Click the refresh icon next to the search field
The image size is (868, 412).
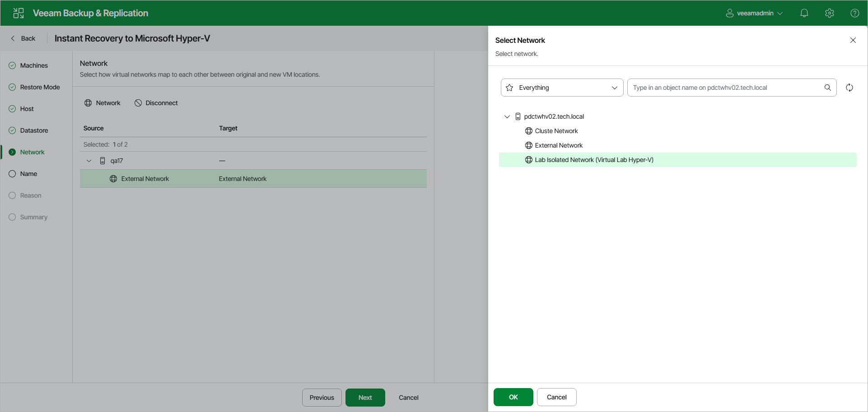[x=849, y=88]
